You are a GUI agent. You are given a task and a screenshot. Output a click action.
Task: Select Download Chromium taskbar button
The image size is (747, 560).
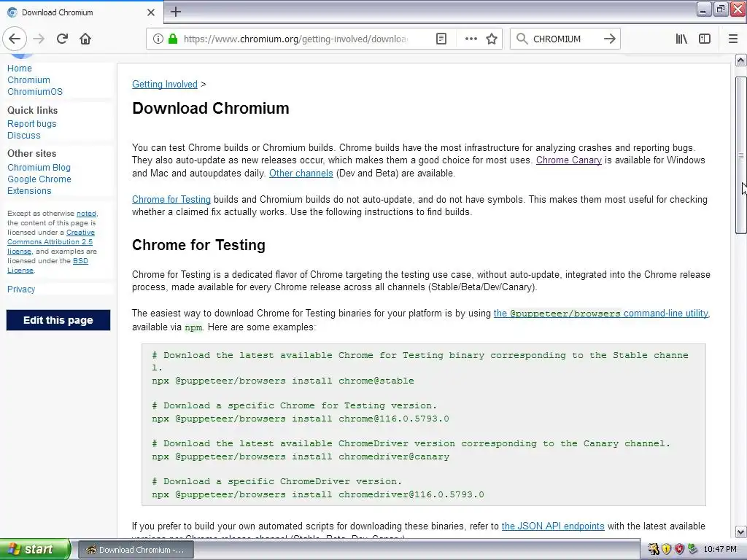[136, 550]
